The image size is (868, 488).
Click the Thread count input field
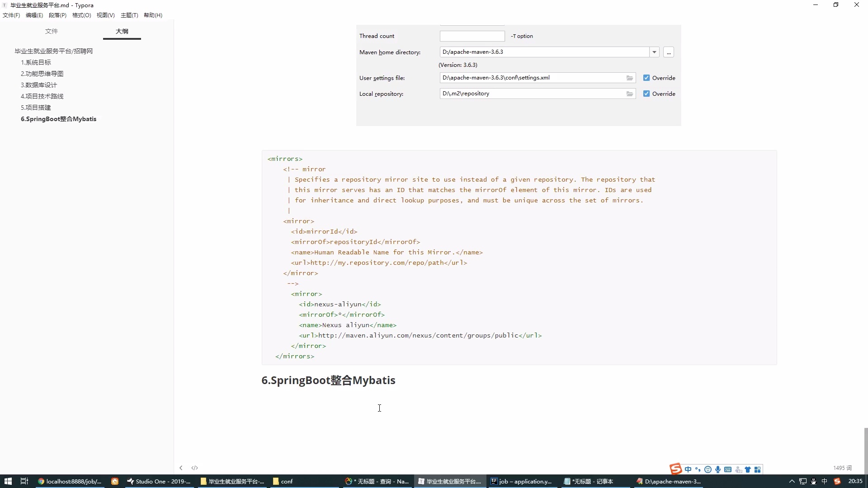click(x=472, y=36)
